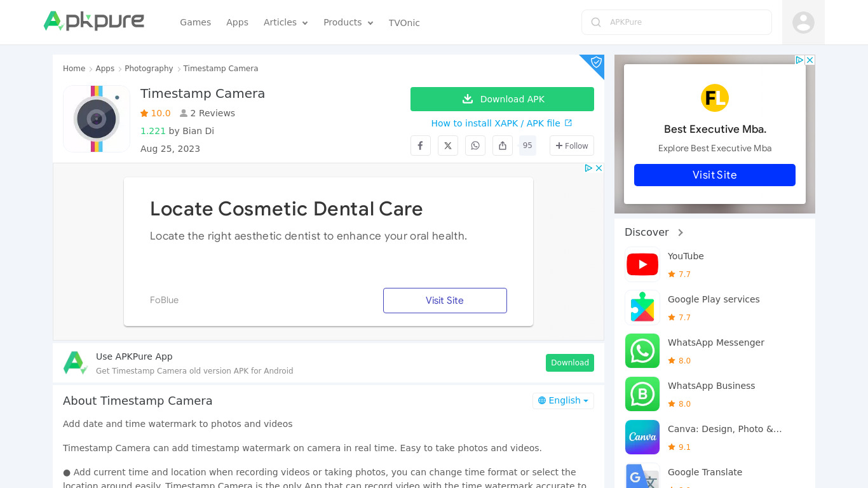Focus the APKPure search field
The height and width of the screenshot is (488, 868).
pos(676,22)
